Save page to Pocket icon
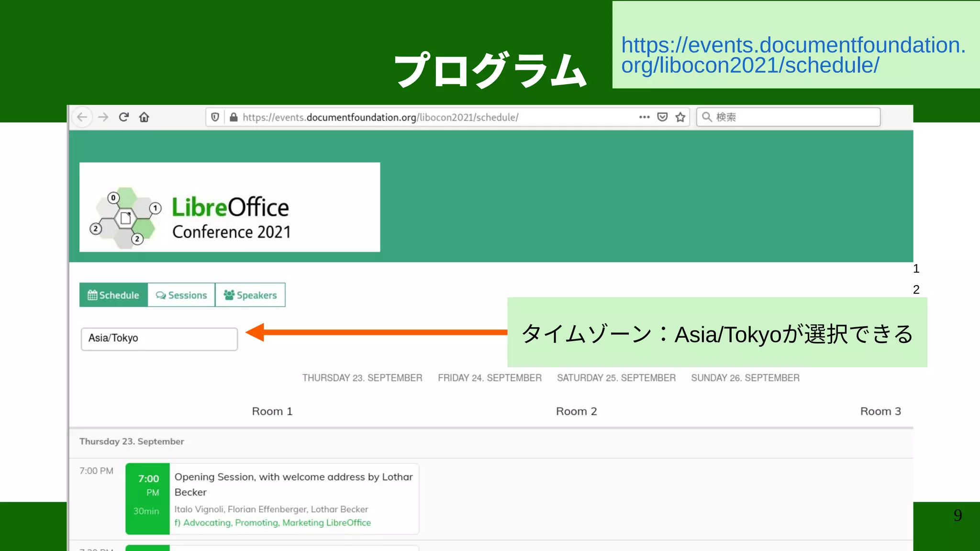The height and width of the screenshot is (551, 980). pos(662,117)
